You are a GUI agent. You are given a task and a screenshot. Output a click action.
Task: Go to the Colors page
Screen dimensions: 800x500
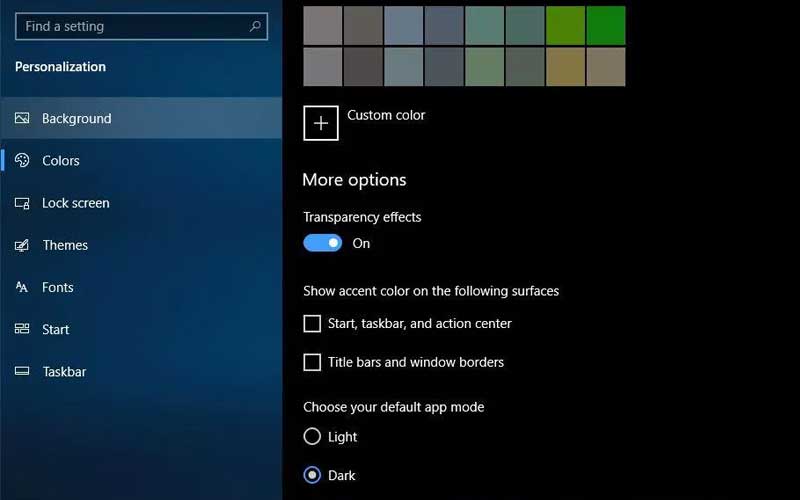tap(141, 160)
